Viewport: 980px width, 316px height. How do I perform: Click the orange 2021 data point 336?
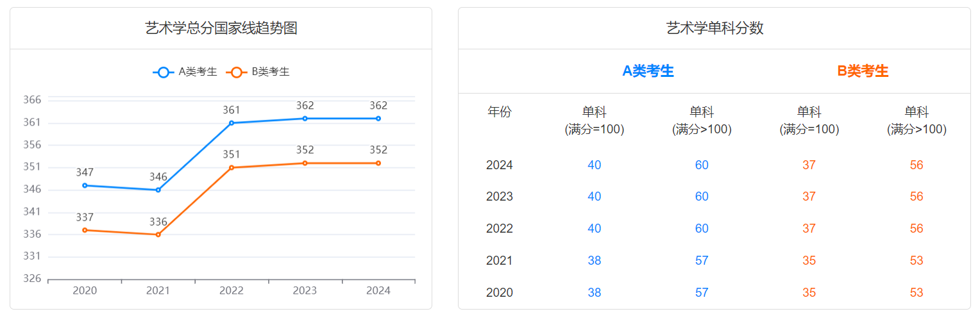[x=158, y=235]
